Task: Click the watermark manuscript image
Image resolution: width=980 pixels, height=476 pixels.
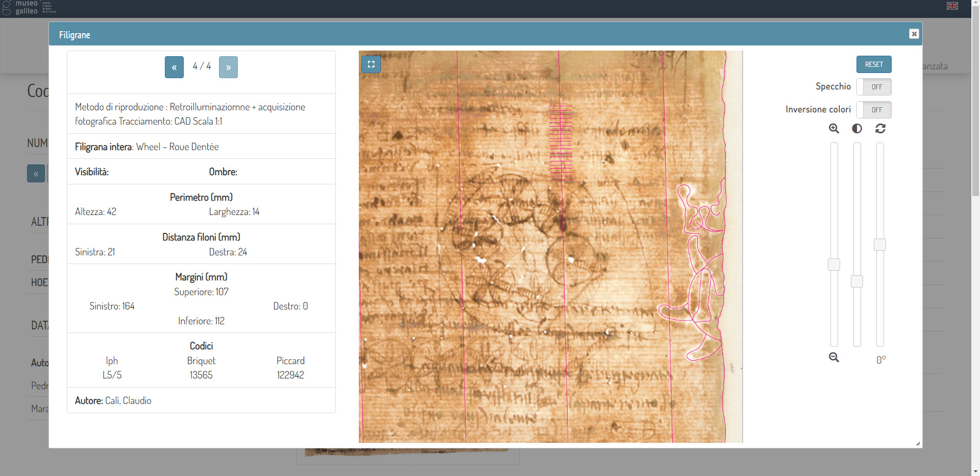Action: tap(551, 247)
